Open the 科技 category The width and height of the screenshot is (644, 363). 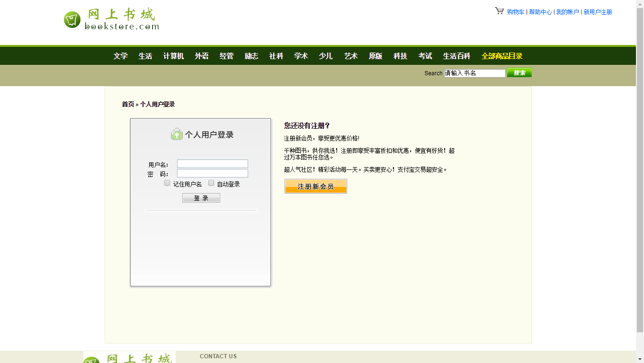[400, 56]
